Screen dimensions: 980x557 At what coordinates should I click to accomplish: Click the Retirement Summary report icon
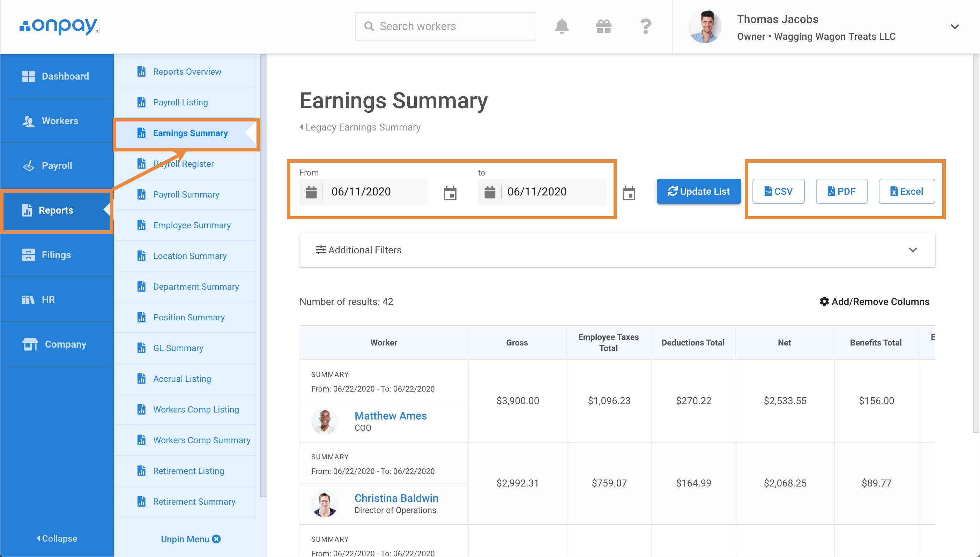pos(142,502)
